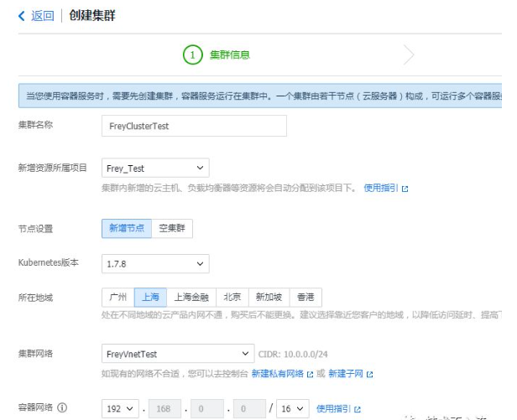Click the back arrow icon
Viewport: 517px width, 420px height.
pyautogui.click(x=22, y=16)
